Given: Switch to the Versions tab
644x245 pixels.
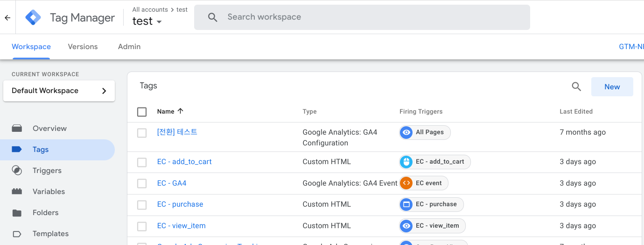Looking at the screenshot, I should [x=83, y=47].
